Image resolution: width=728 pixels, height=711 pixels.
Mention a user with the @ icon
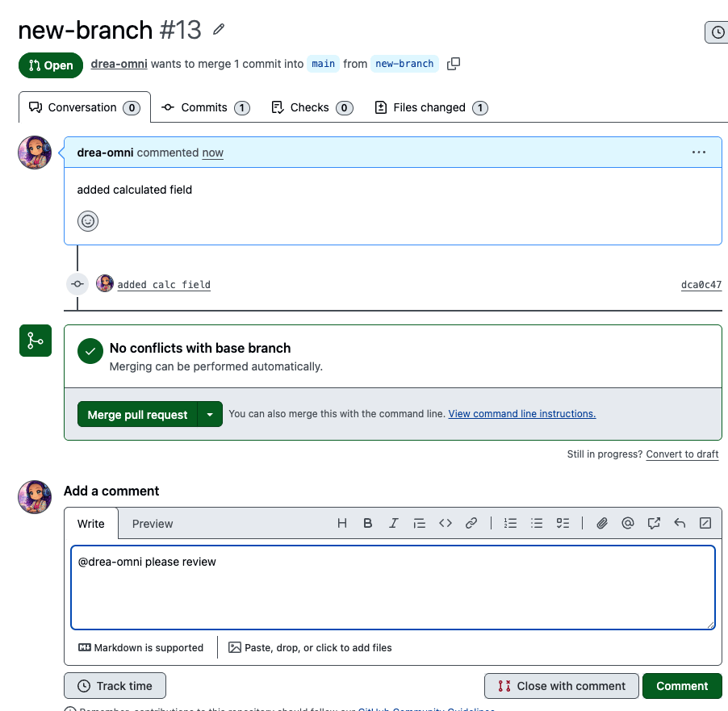pos(628,524)
